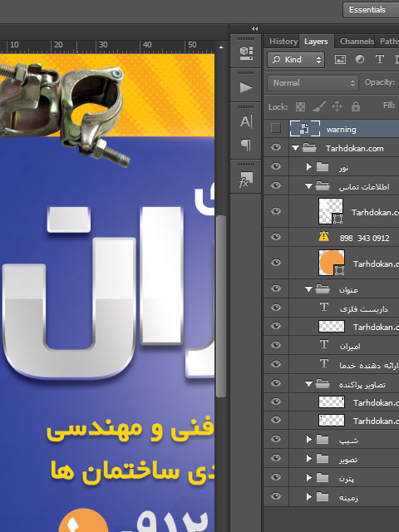Click T icon of ارائه دهنده text layer
This screenshot has width=399, height=532.
[x=324, y=364]
